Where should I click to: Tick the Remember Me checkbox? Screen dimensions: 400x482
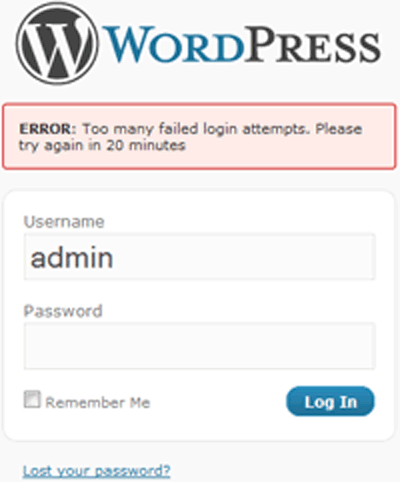coord(32,399)
